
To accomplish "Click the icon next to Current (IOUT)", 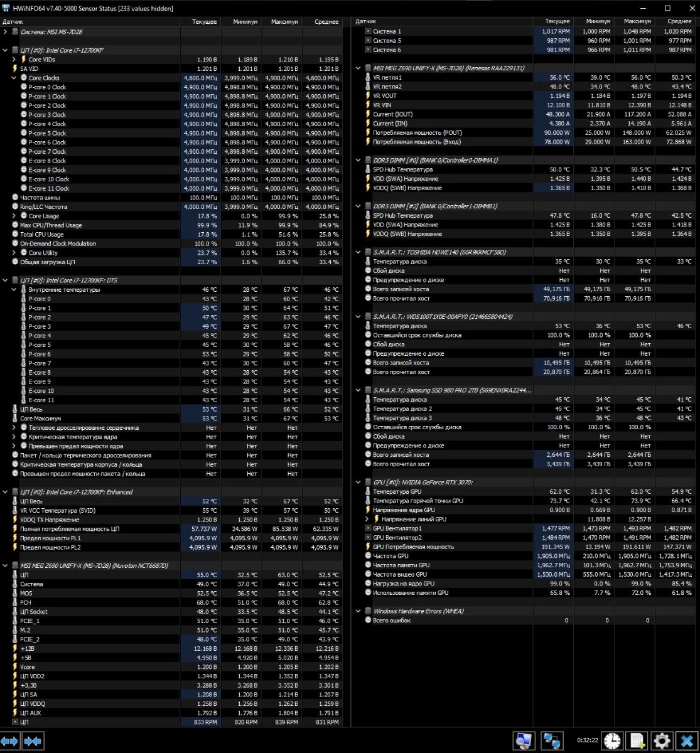I will click(x=368, y=114).
